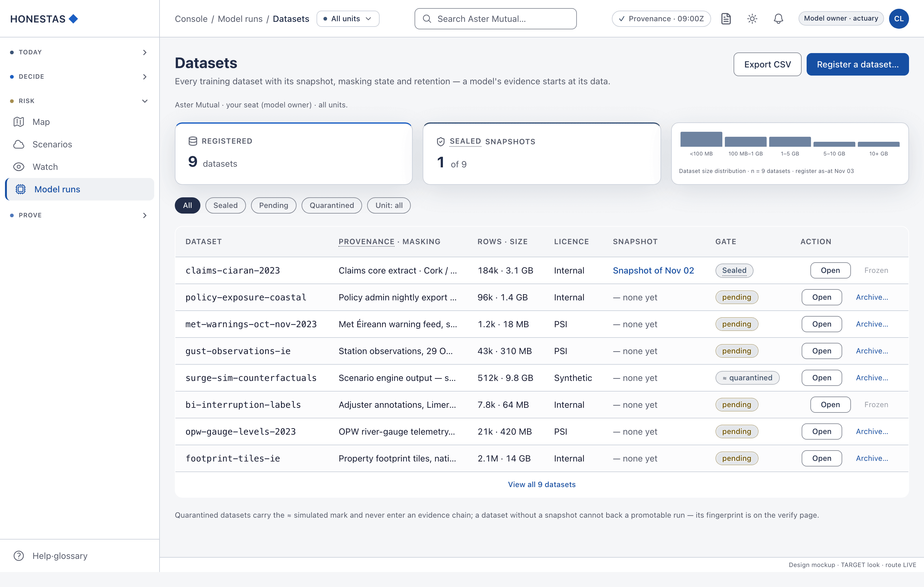The height and width of the screenshot is (587, 924).
Task: Open met-warnings-oct-nov-2023 dataset
Action: point(822,324)
